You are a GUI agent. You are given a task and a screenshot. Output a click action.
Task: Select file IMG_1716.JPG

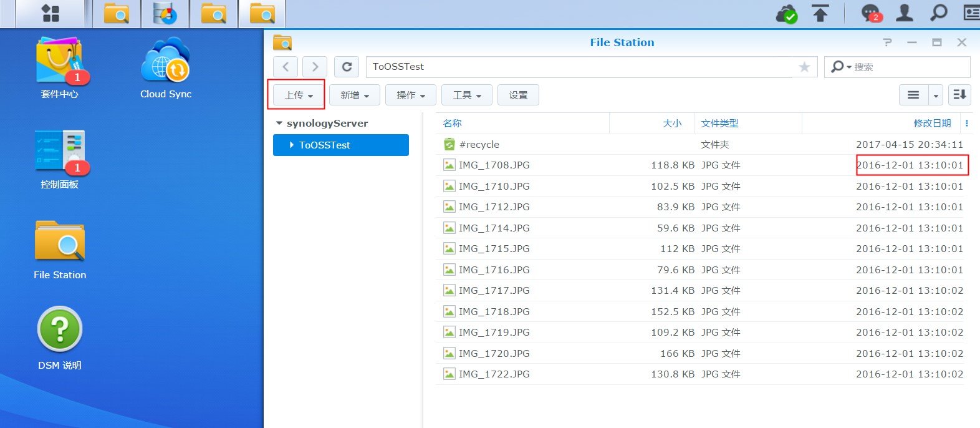699,270
